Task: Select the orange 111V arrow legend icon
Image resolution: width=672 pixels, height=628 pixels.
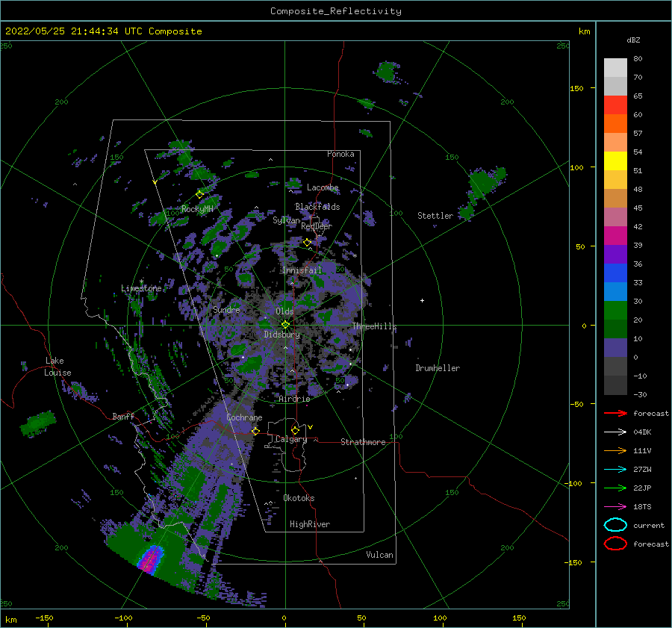Action: pyautogui.click(x=615, y=450)
